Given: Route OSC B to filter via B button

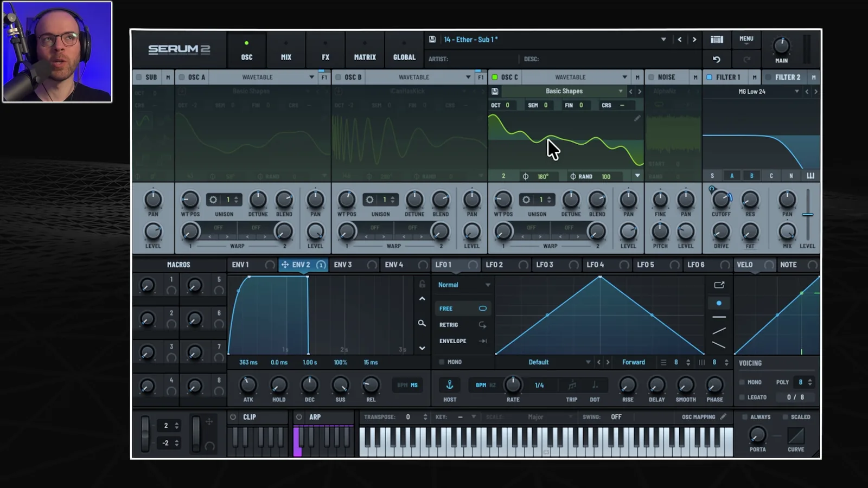Looking at the screenshot, I should click(751, 176).
